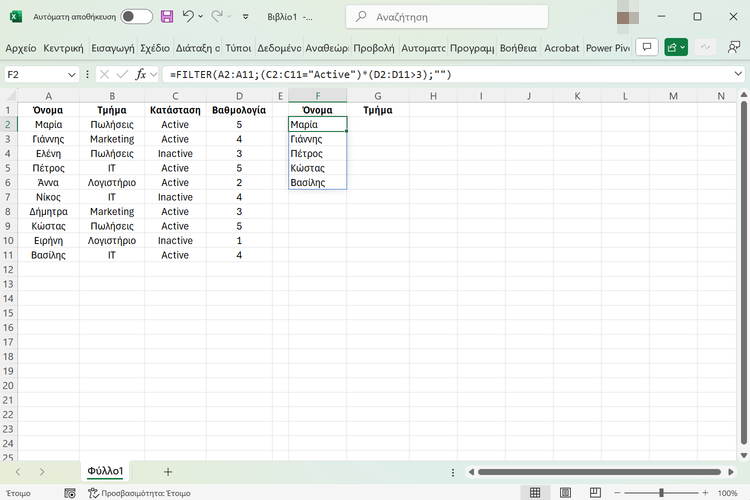
Task: Click the Enter checkmark formula icon
Action: click(x=122, y=74)
